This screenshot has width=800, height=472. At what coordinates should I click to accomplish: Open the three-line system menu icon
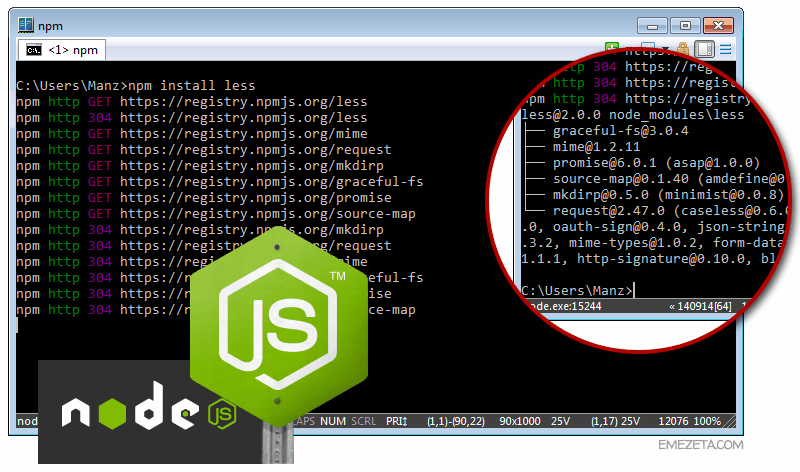click(x=726, y=49)
